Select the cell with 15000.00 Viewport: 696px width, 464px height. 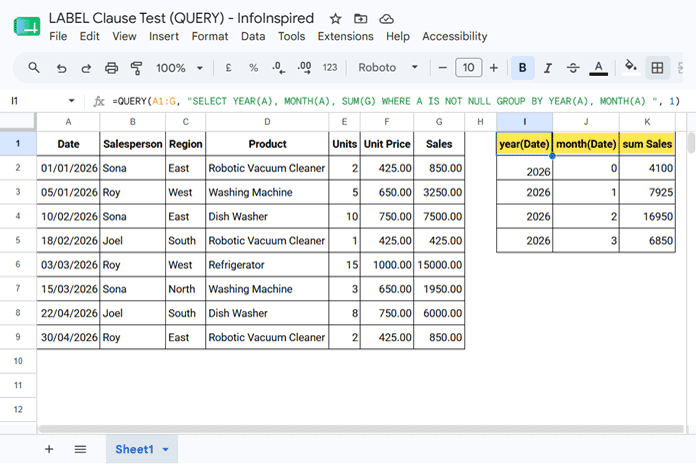(x=439, y=265)
